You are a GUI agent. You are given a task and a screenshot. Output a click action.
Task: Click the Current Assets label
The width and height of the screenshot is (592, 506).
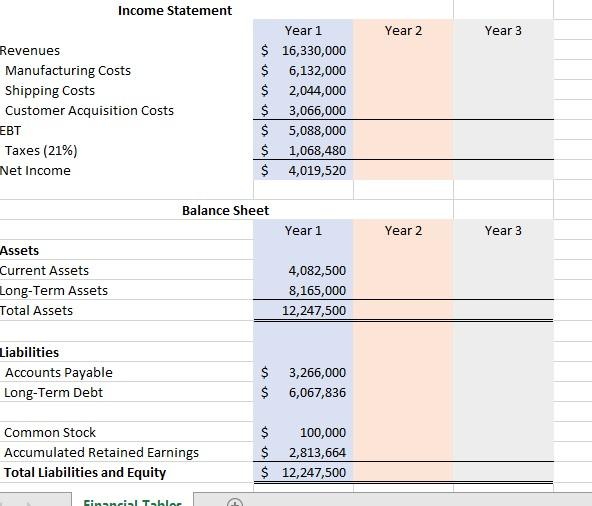(45, 271)
